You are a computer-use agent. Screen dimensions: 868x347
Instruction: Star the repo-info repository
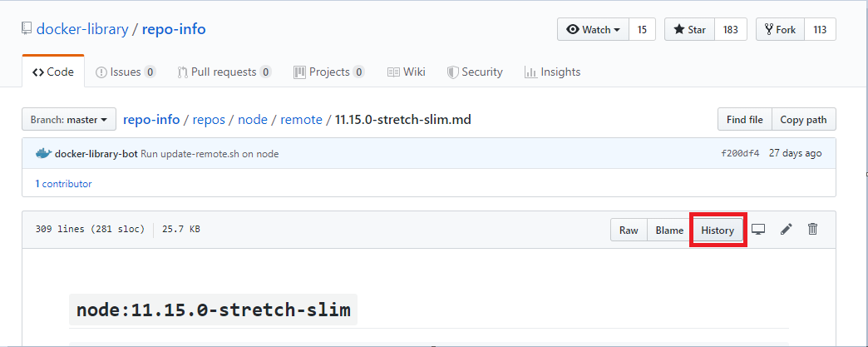point(689,30)
